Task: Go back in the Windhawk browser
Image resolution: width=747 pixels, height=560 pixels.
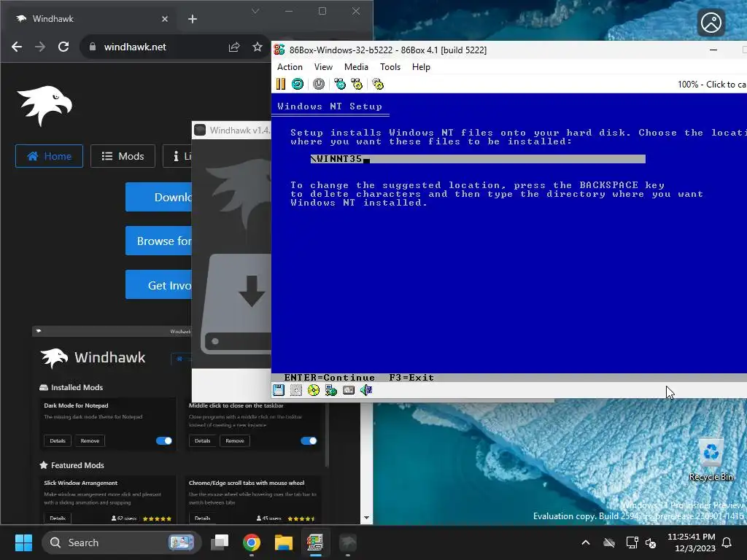Action: (17, 47)
